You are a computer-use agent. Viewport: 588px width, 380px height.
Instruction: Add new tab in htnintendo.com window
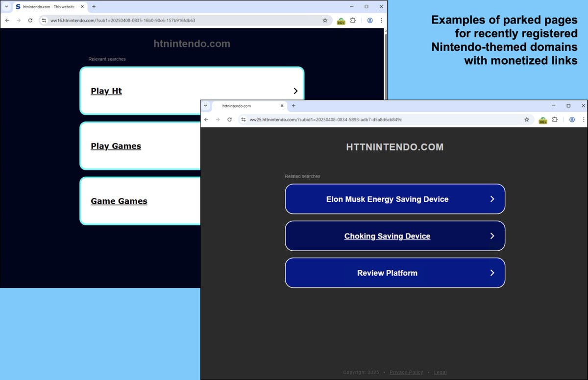click(x=94, y=7)
